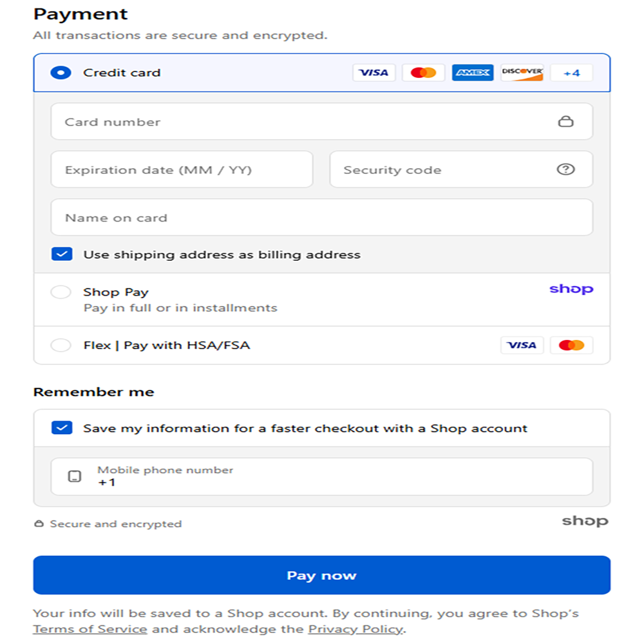
Task: Click the phone icon in mobile number field
Action: coord(74,477)
